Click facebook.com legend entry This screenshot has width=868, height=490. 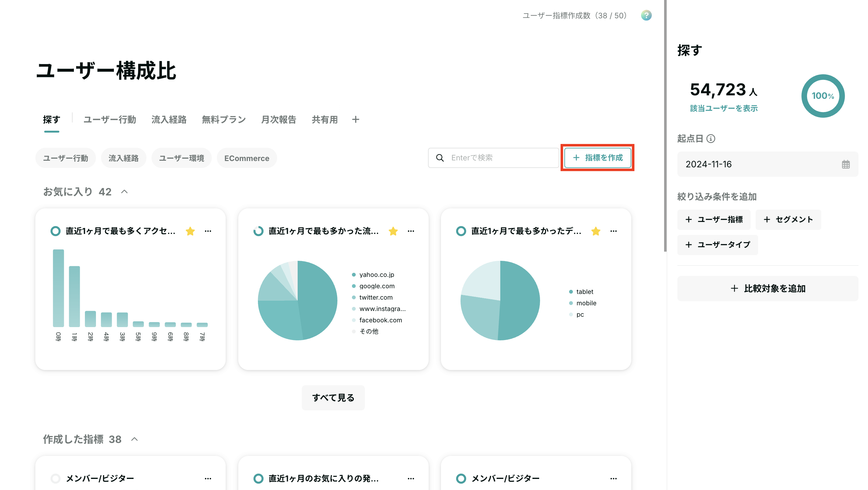point(377,320)
